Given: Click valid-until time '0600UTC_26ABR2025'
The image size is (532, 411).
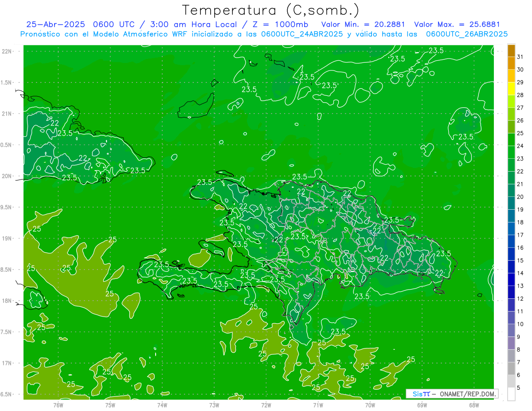Looking at the screenshot, I should [467, 34].
